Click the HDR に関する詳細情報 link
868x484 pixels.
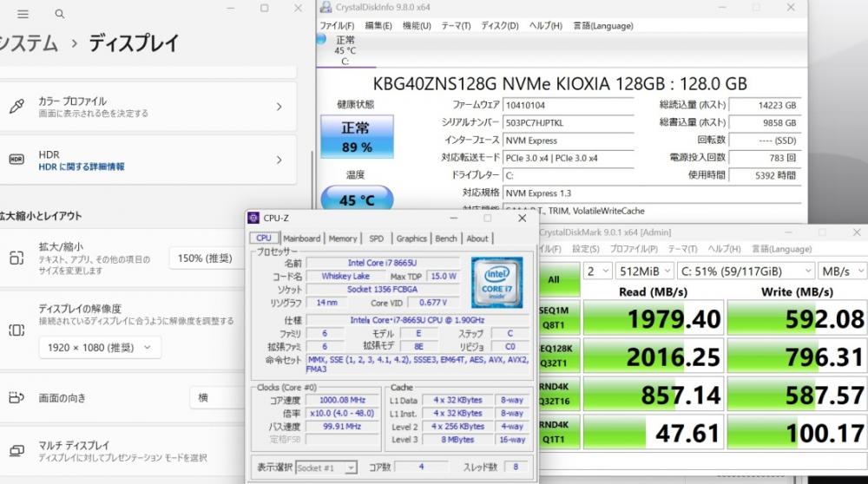click(82, 167)
